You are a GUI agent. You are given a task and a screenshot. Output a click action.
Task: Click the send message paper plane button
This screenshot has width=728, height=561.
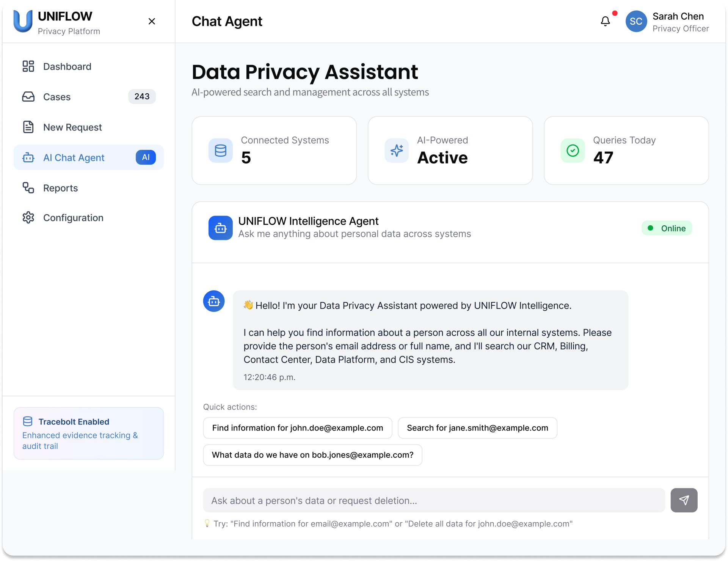pos(684,500)
